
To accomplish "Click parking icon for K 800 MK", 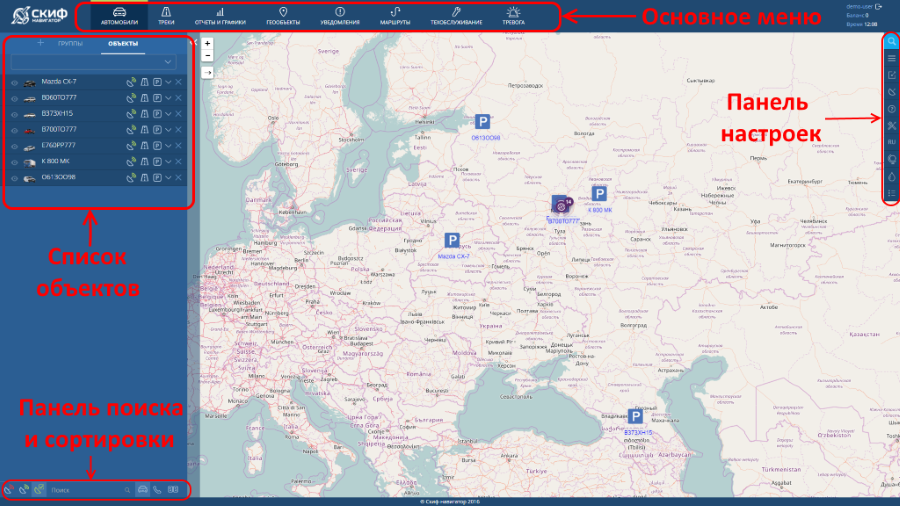I will (157, 162).
